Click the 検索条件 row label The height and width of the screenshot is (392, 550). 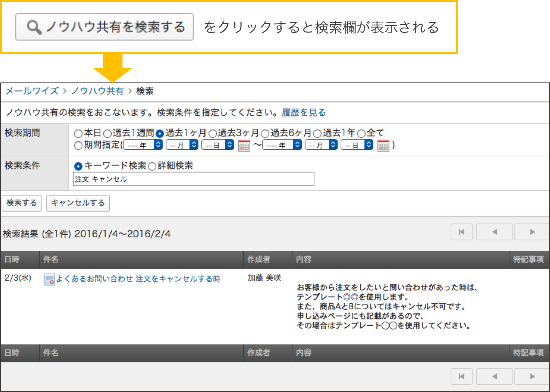[x=22, y=165]
